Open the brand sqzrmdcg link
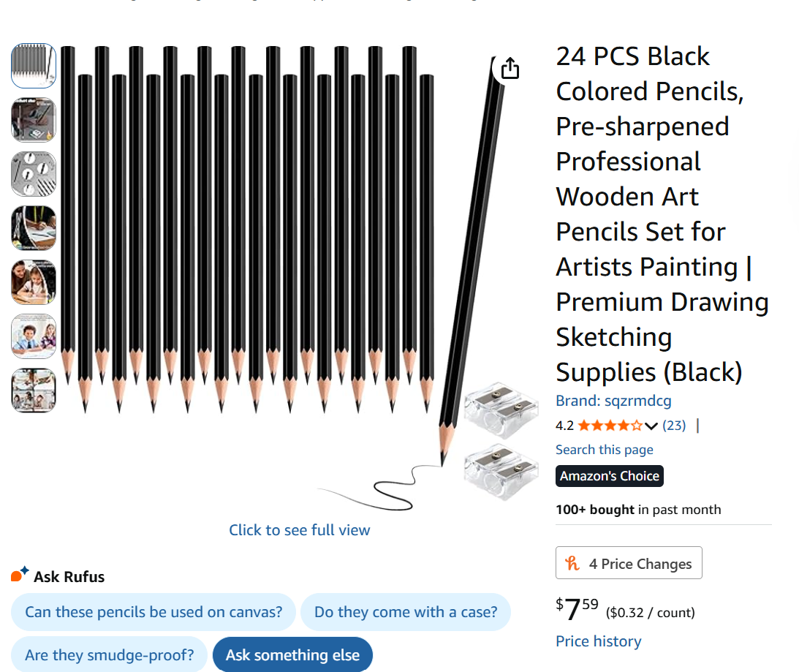The image size is (799, 672). click(x=613, y=401)
